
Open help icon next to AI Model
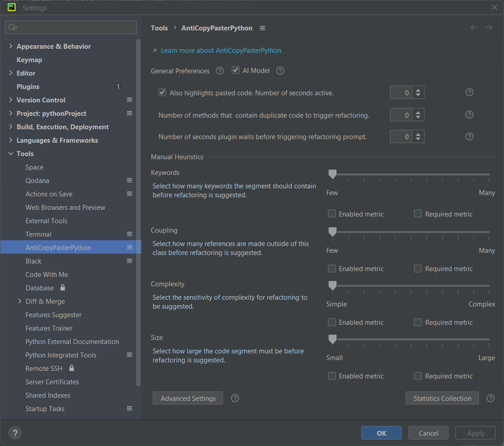pyautogui.click(x=280, y=71)
